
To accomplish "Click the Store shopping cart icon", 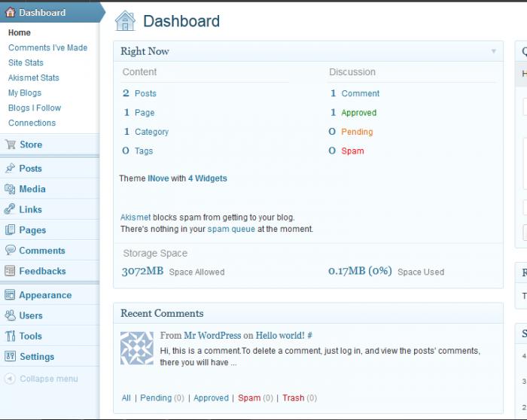I will click(11, 145).
